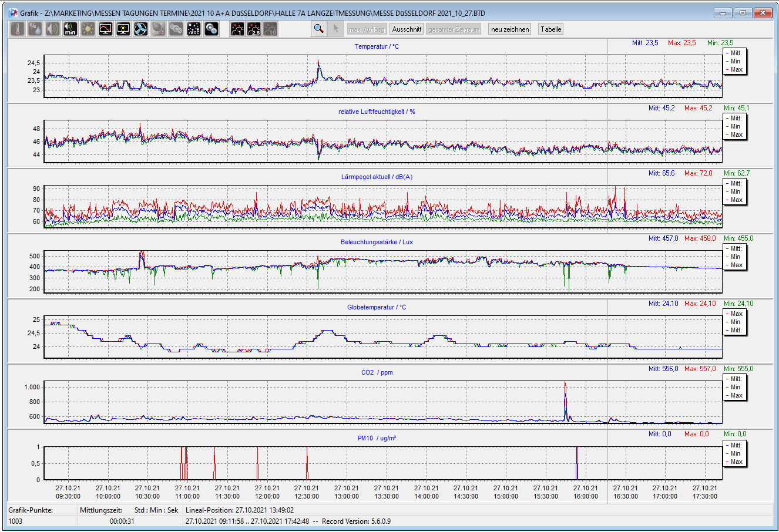Click the 'max. Auflösg.' button

pos(367,29)
